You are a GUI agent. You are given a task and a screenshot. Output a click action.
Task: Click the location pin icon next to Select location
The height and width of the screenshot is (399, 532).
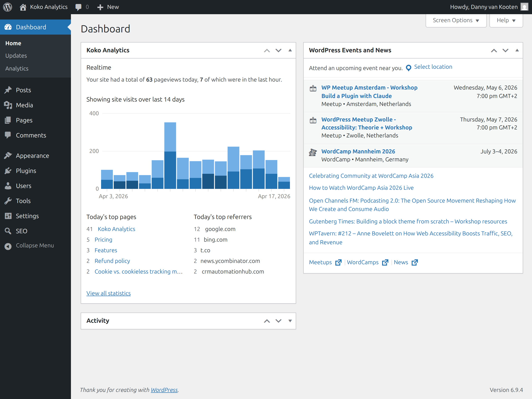click(x=408, y=68)
